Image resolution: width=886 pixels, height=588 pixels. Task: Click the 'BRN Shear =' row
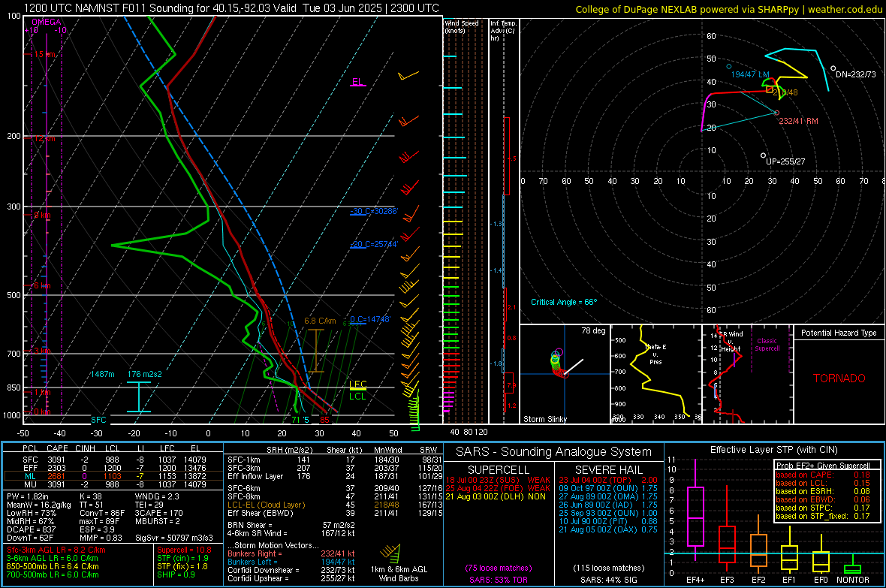pyautogui.click(x=291, y=525)
